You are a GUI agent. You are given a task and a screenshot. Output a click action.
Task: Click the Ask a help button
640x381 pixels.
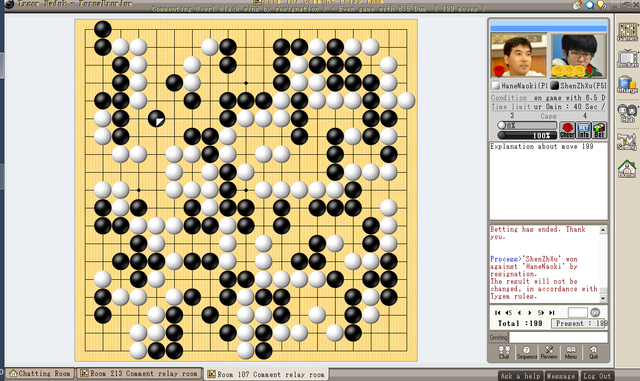[520, 376]
